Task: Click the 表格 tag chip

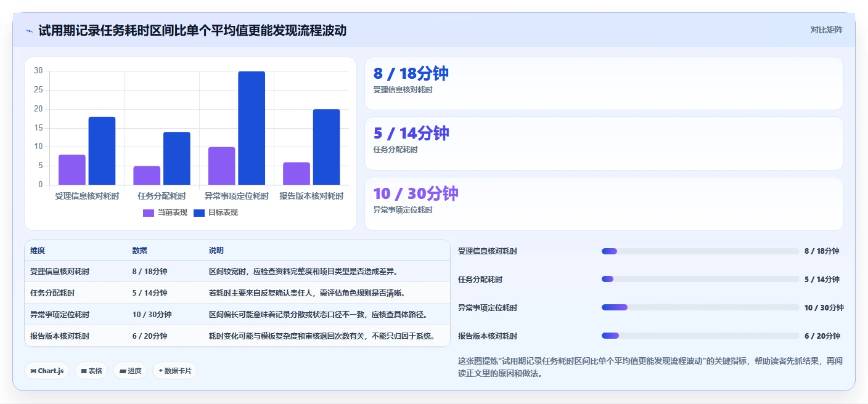Action: pos(91,371)
